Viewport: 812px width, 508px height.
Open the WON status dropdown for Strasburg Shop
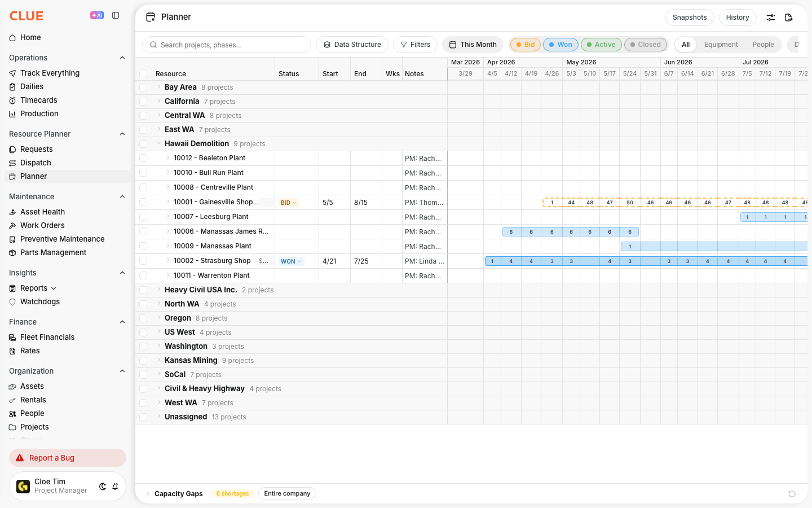pyautogui.click(x=292, y=261)
